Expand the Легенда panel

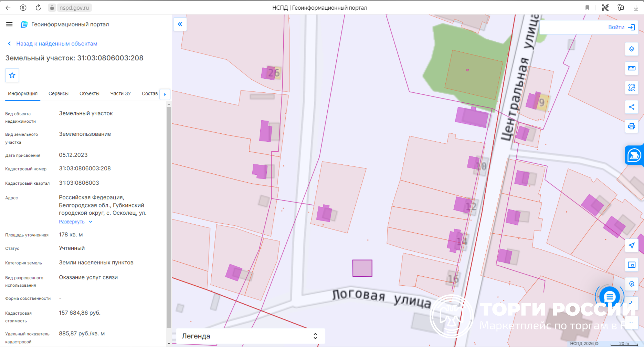(x=250, y=336)
